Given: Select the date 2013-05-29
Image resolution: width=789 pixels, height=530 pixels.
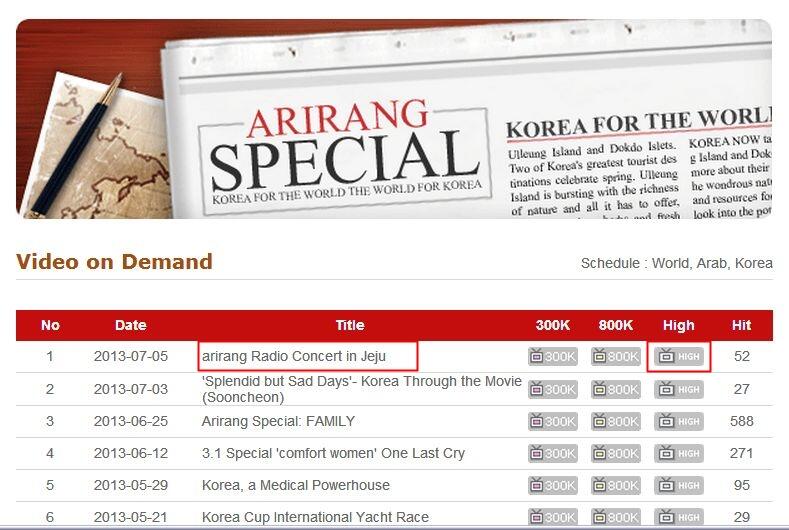Looking at the screenshot, I should click(x=131, y=485).
